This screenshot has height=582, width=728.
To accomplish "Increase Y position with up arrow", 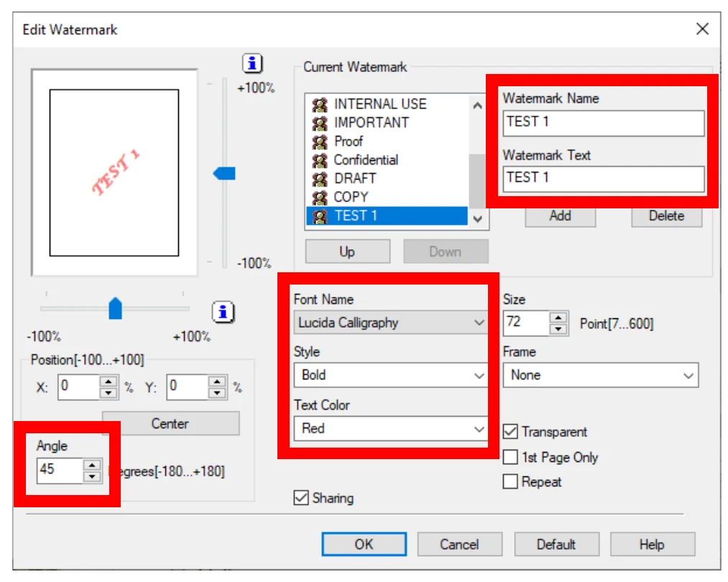I will point(217,382).
